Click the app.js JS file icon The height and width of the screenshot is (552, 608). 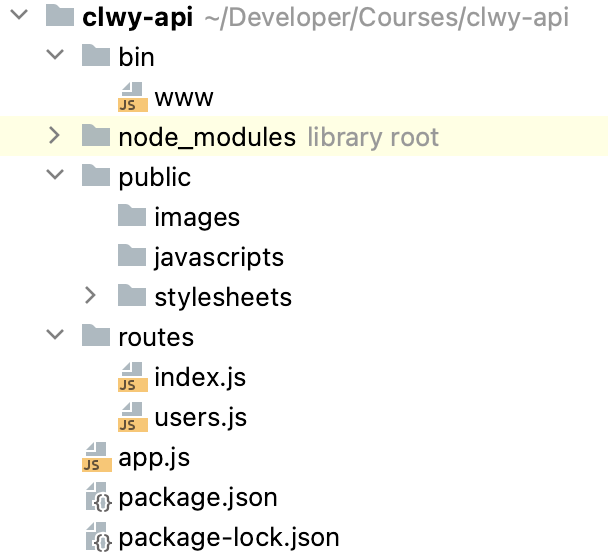pos(97,457)
